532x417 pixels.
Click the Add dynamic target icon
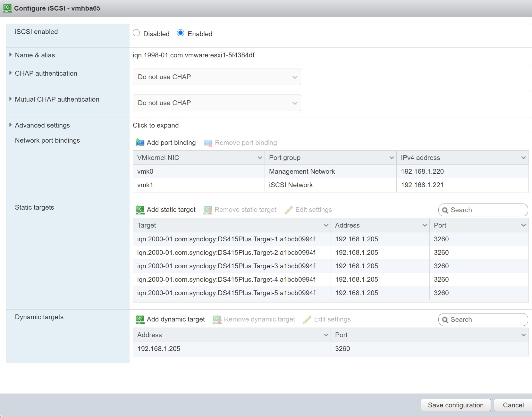(x=140, y=320)
